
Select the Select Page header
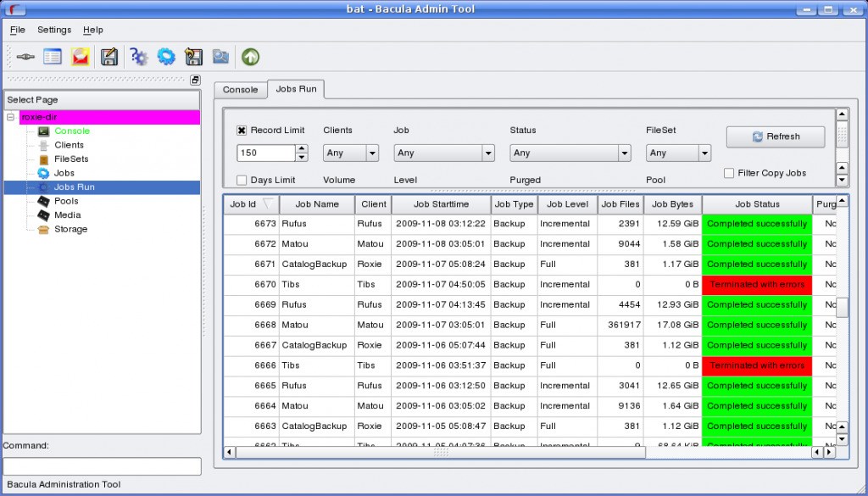(x=102, y=100)
